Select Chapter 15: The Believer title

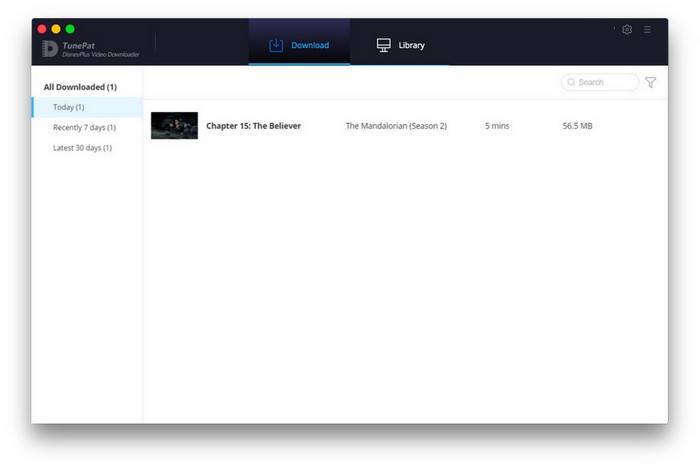254,126
